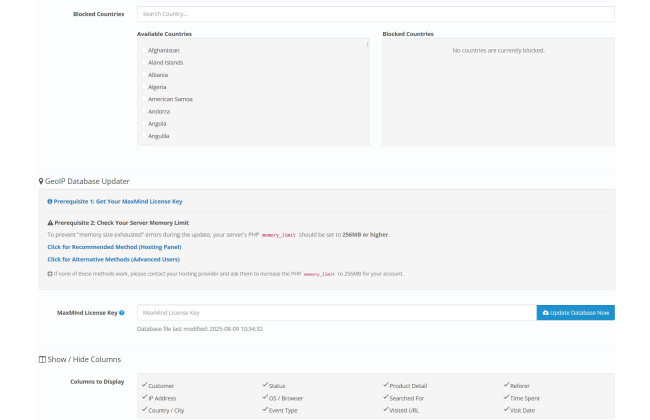Click the support icon beside hosting provider note
Viewport: 650px width, 420px height.
[x=50, y=274]
